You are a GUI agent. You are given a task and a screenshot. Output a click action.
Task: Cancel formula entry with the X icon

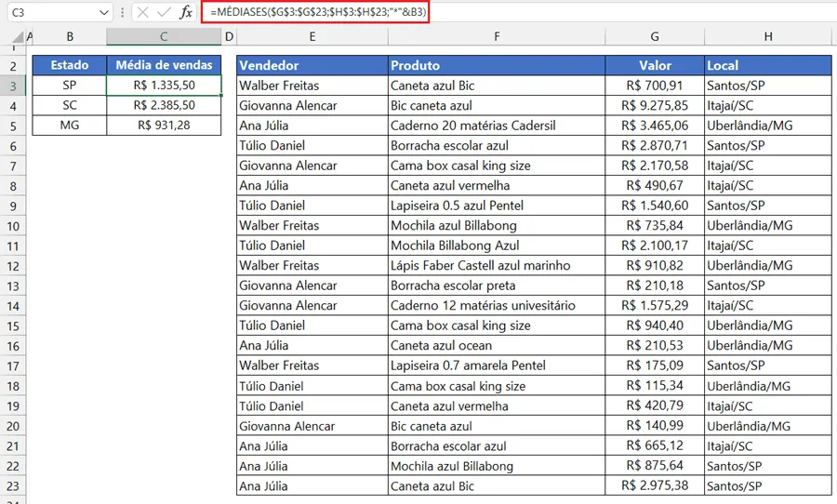click(142, 12)
